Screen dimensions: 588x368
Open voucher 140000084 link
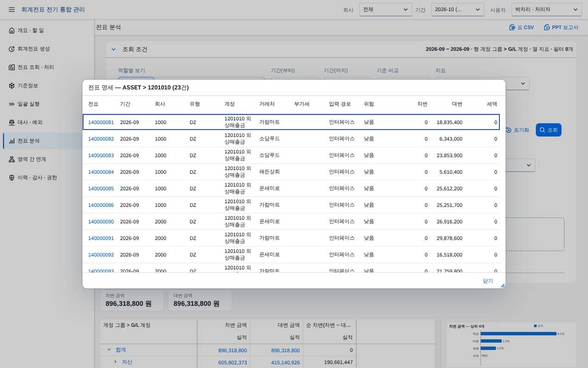point(101,172)
